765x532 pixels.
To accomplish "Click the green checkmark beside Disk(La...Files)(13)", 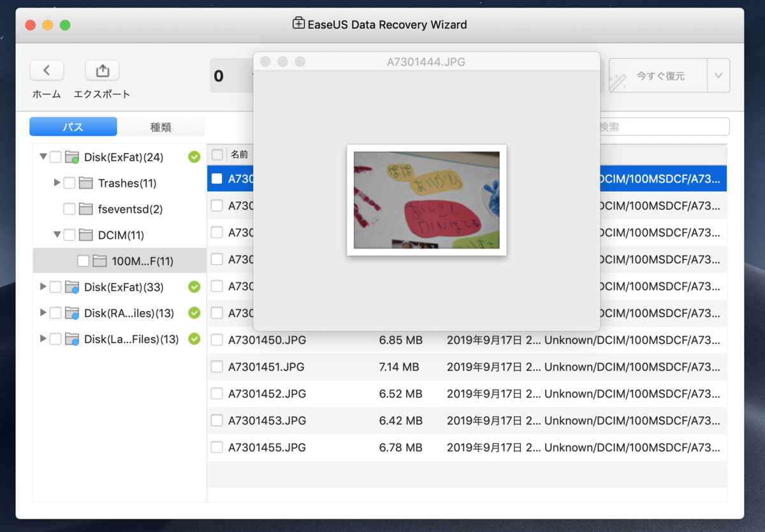I will coord(194,340).
